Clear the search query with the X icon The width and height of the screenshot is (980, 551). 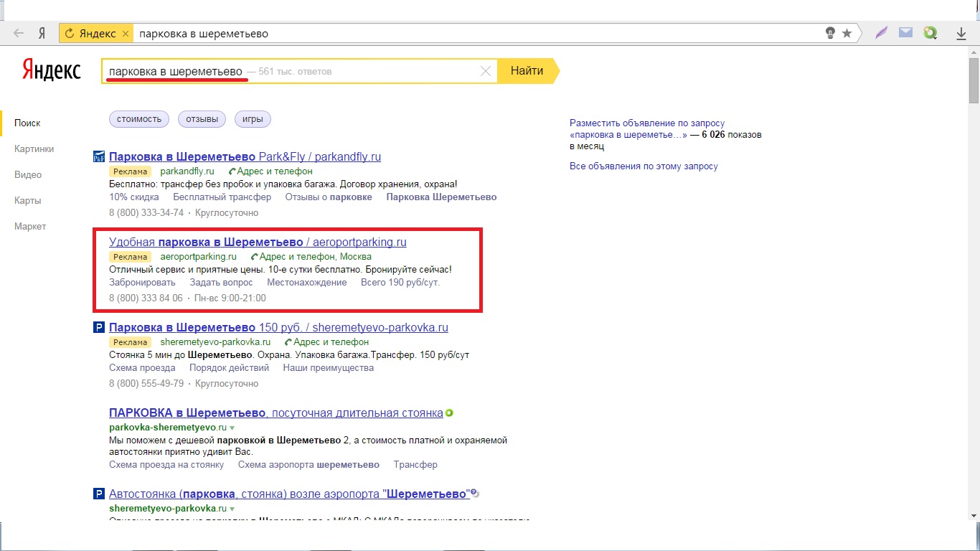486,71
